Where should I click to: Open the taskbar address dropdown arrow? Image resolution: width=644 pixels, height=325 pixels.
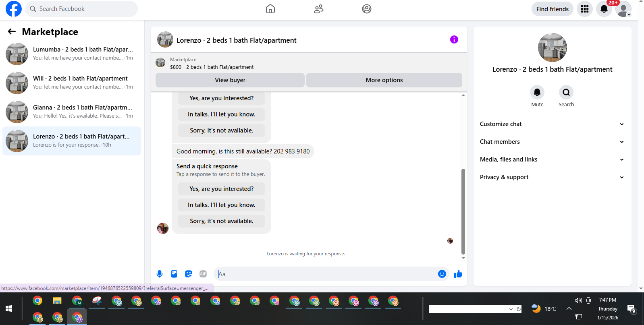tap(511, 309)
